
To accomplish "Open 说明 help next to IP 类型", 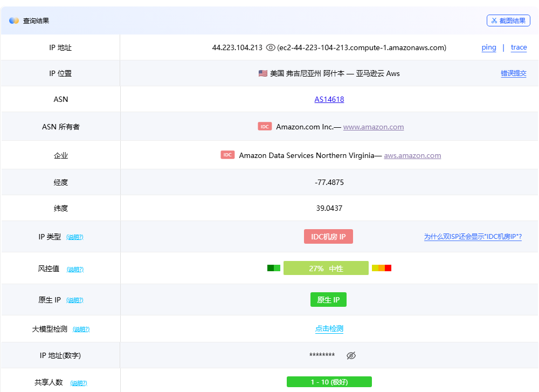I will tap(75, 237).
